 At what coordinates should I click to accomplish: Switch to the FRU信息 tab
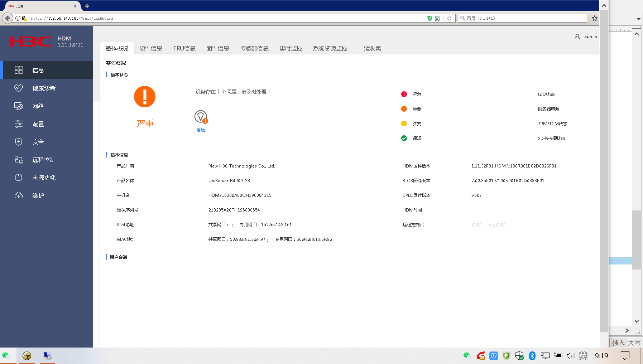pos(184,48)
